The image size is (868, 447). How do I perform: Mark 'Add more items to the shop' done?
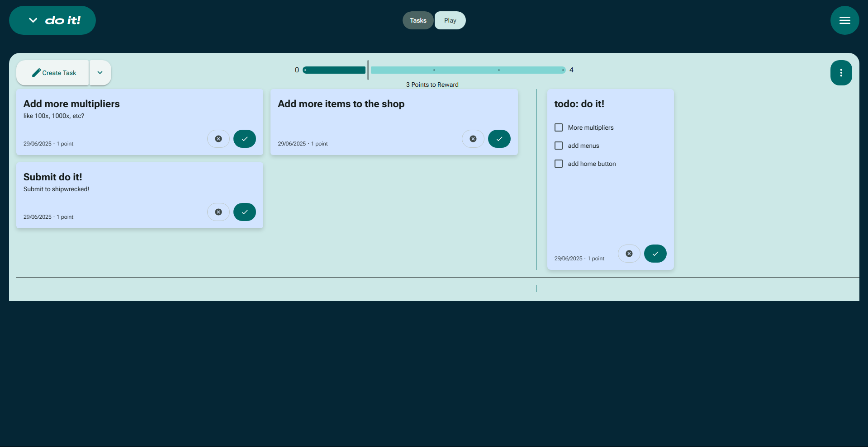[x=499, y=139]
